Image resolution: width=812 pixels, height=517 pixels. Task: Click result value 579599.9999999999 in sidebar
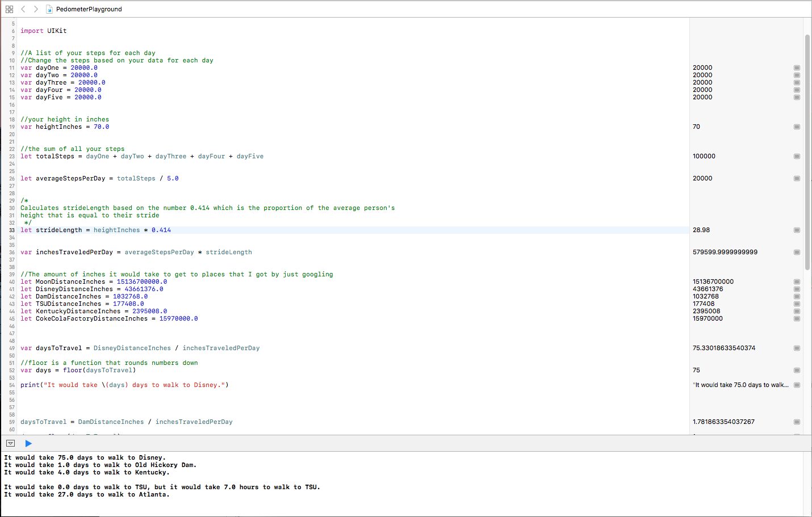tap(725, 252)
